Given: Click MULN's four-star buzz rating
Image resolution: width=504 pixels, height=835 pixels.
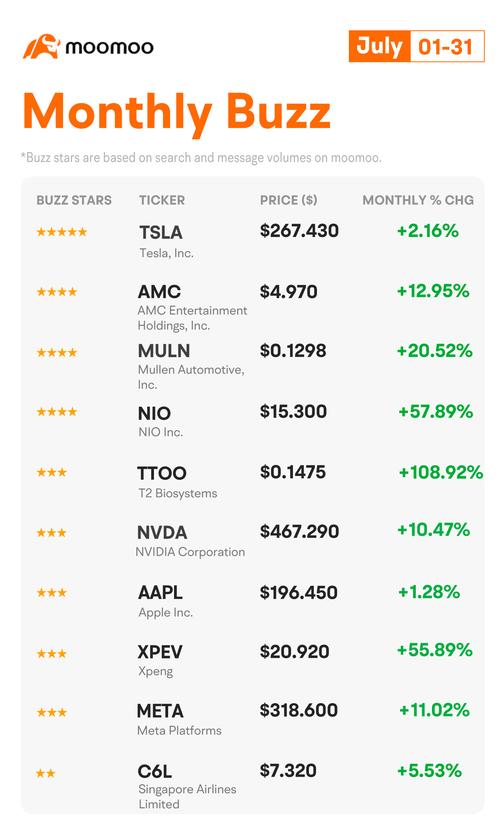Looking at the screenshot, I should pos(57,352).
